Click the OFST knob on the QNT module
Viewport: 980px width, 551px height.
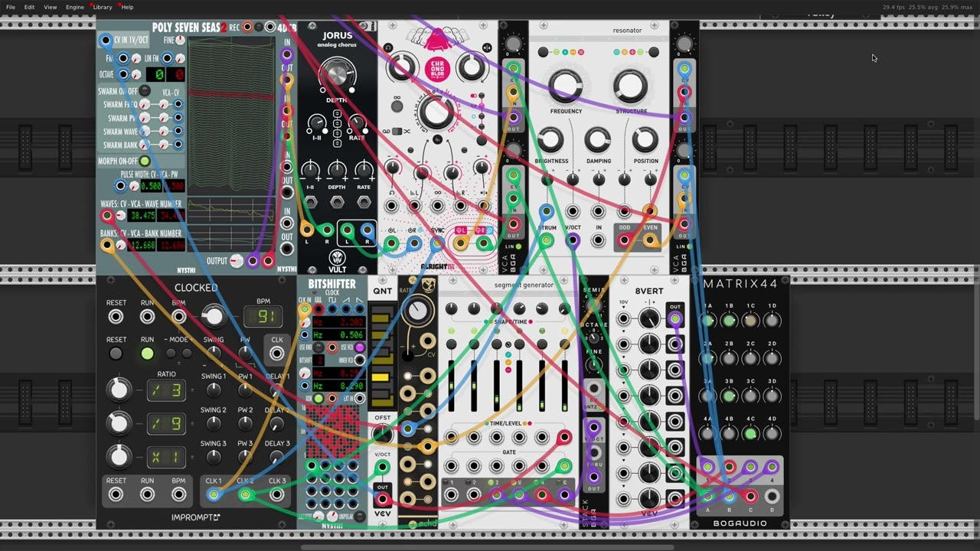click(382, 433)
